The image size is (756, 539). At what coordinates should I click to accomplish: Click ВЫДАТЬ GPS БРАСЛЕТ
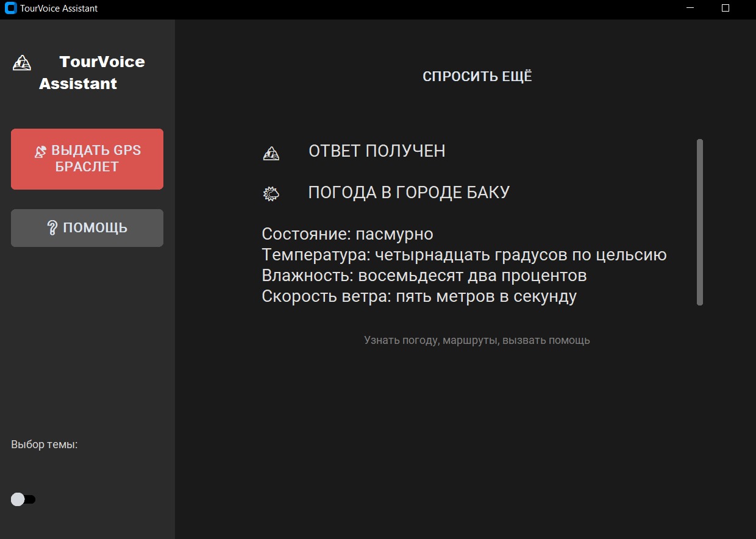[x=87, y=159]
